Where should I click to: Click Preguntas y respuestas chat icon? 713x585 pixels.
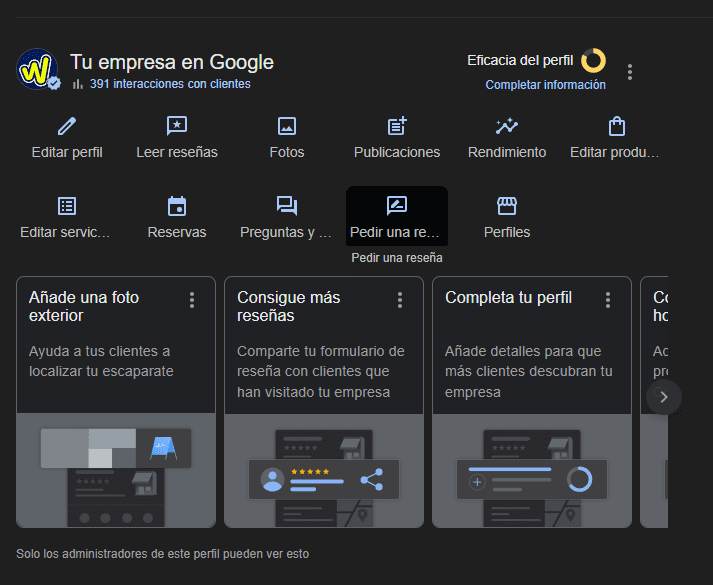287,206
